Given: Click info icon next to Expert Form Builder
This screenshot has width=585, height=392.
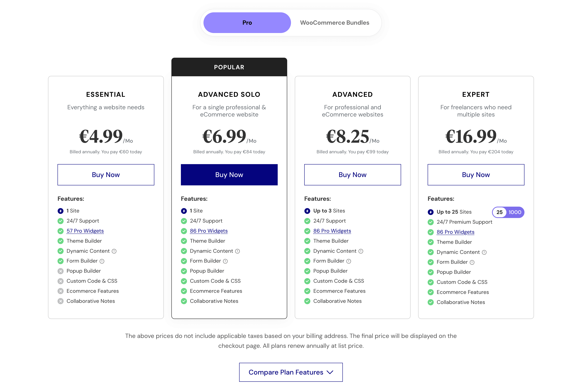Looking at the screenshot, I should coord(472,262).
